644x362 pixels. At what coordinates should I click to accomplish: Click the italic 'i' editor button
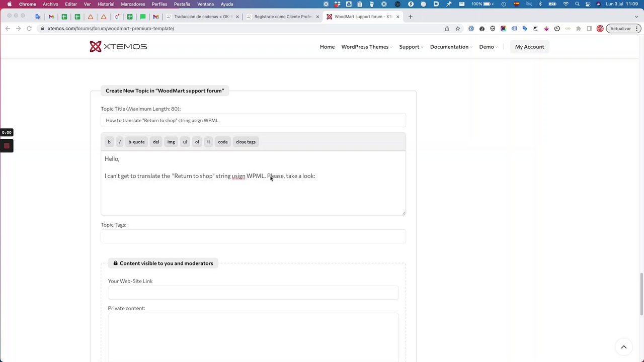point(120,142)
